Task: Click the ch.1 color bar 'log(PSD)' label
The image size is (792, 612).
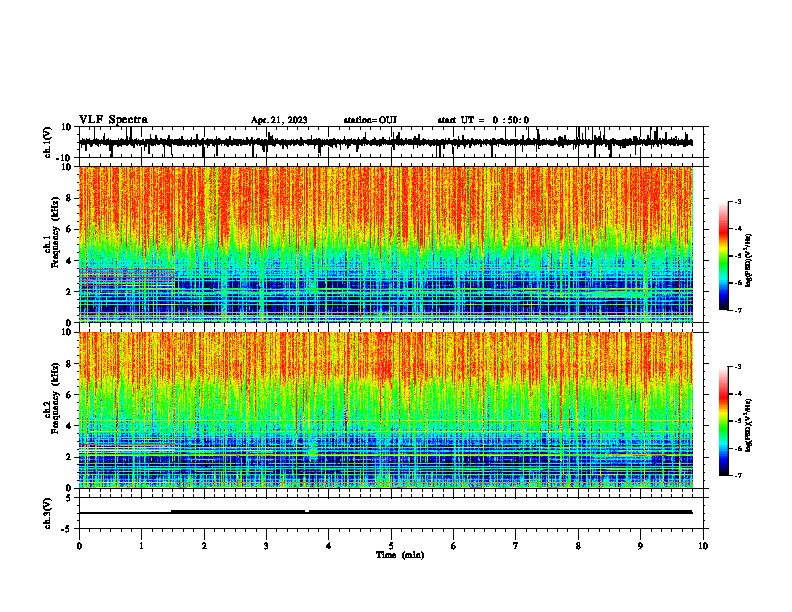Action: (x=749, y=261)
